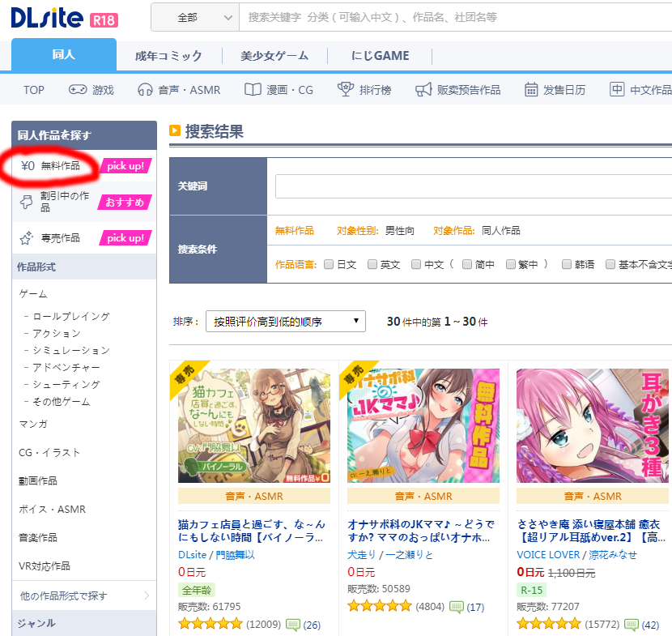Click the star rating of ささやき庵 item
The width and height of the screenshot is (672, 636).
pyautogui.click(x=549, y=624)
